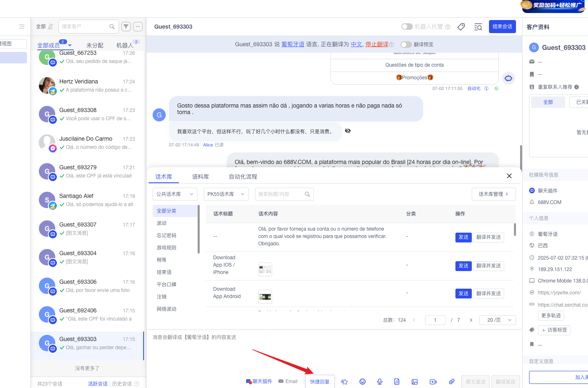Click the page number input showing 1
The image size is (588, 388).
point(435,320)
